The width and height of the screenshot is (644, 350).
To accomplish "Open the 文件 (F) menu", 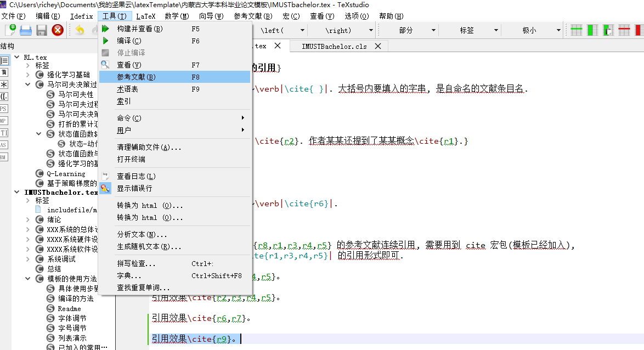I will coord(14,16).
